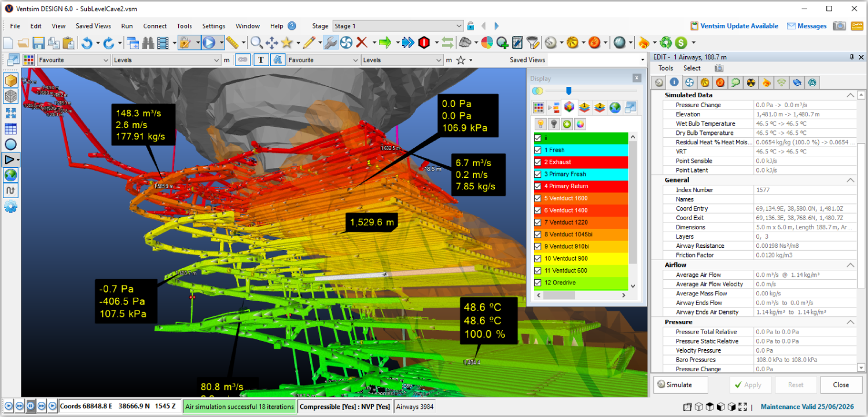Click the funnel filter icon
This screenshot has width=868, height=417.
pos(532,43)
